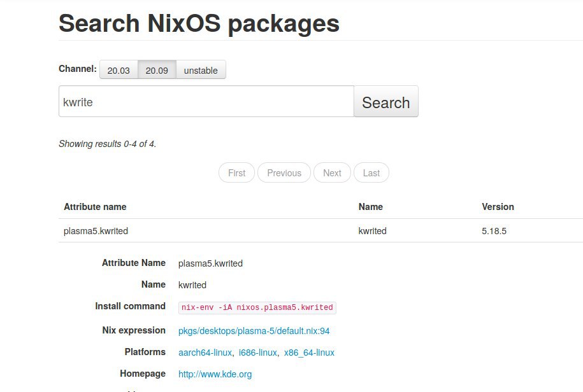Click the Showing results 0-4 of 4 text
This screenshot has width=583, height=392.
point(108,144)
